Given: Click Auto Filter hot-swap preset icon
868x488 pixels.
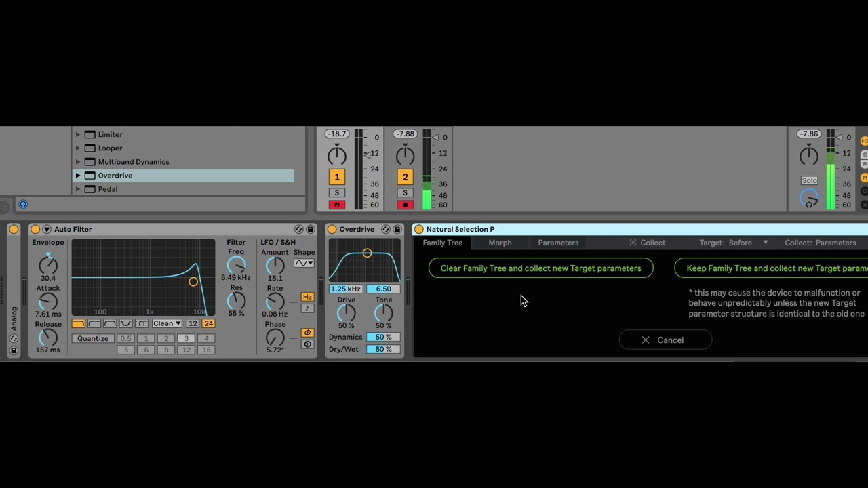Looking at the screenshot, I should coord(298,229).
